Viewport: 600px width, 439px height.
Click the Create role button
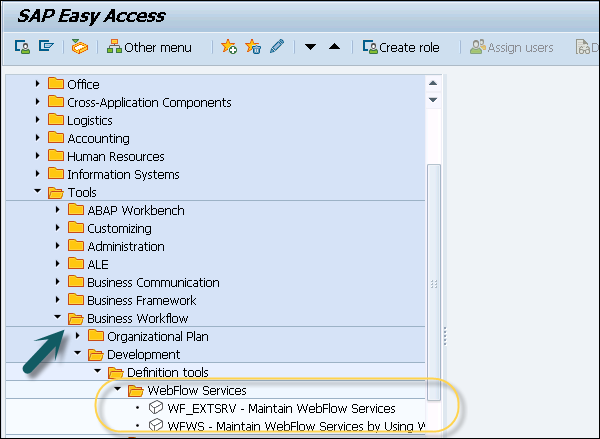click(x=401, y=47)
